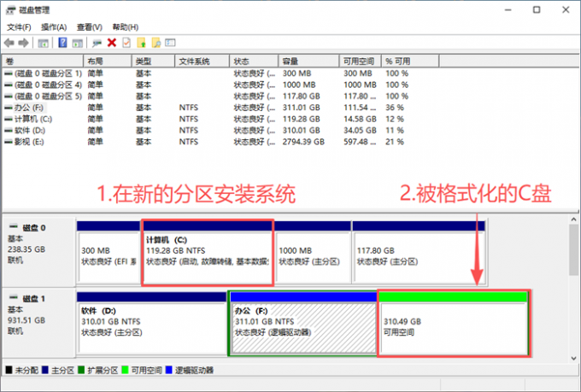This screenshot has width=581, height=392.
Task: Sort by the 布局 column header
Action: pyautogui.click(x=108, y=61)
